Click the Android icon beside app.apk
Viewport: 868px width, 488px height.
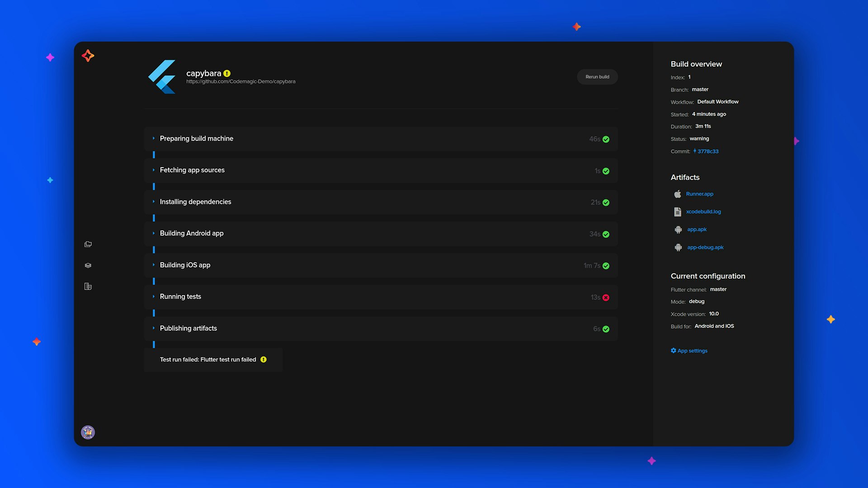pyautogui.click(x=677, y=229)
